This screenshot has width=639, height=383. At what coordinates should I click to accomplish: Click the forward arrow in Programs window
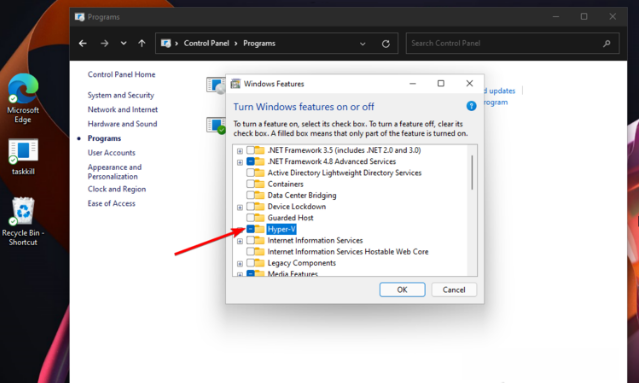(x=105, y=43)
